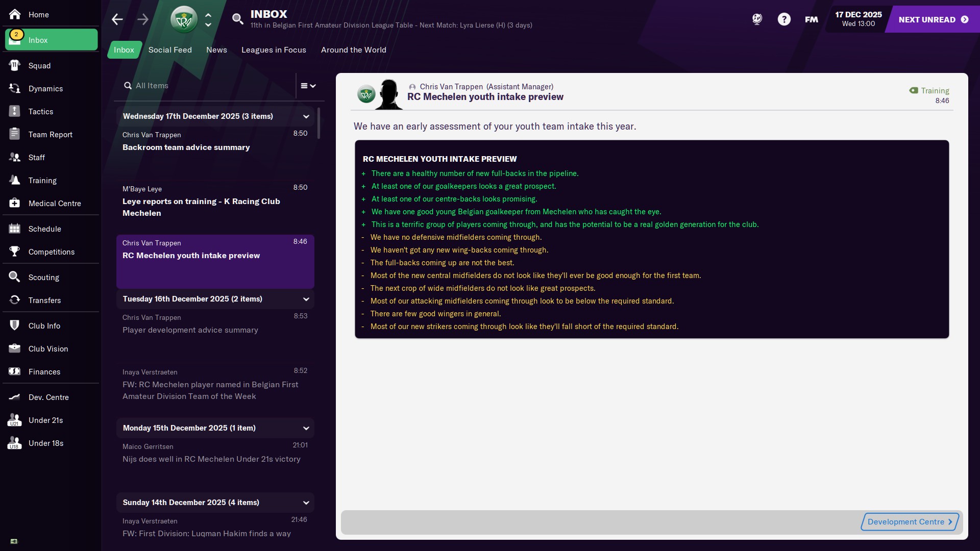Screen dimensions: 980x551
Task: Collapse Monday 15th December 2025 group
Action: pos(306,428)
